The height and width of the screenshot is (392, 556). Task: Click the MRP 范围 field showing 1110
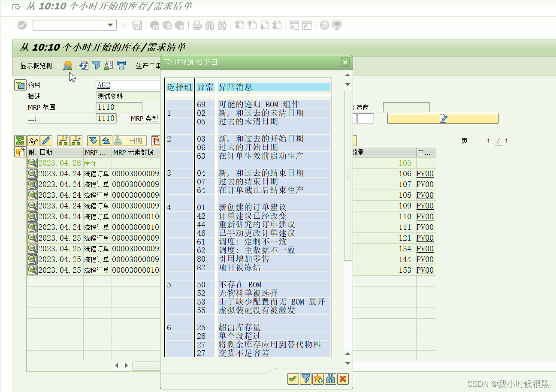click(119, 107)
